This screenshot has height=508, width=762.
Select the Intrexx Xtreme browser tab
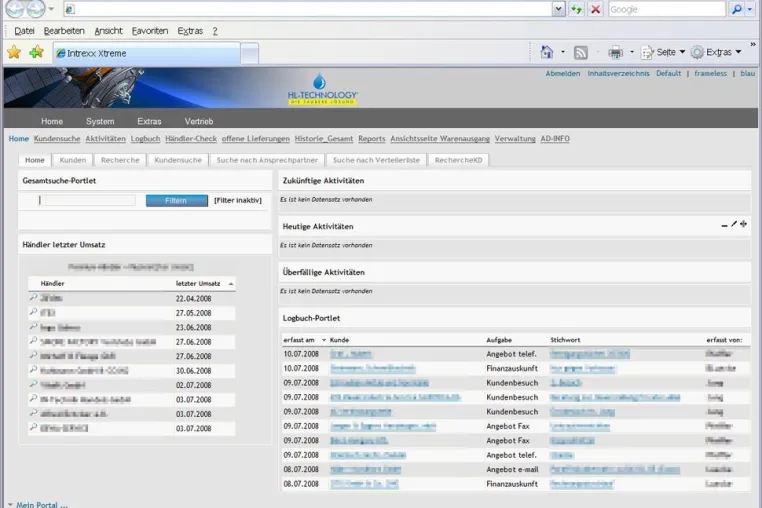point(146,53)
